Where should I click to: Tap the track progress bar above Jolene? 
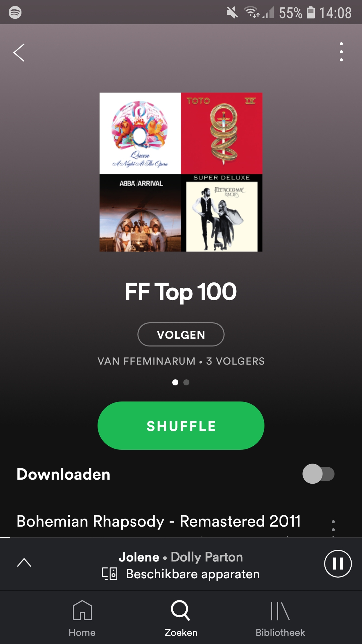coord(181,538)
